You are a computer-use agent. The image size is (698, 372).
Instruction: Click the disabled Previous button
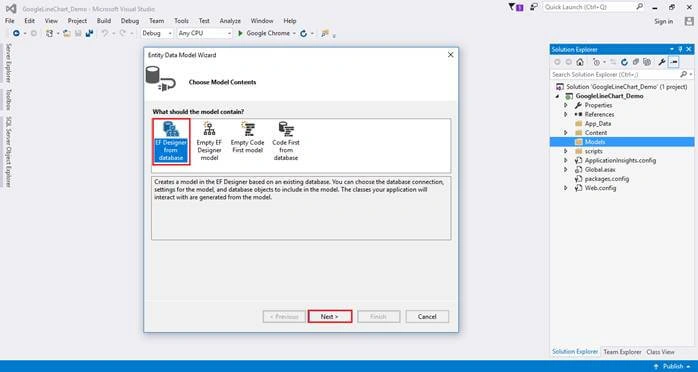284,316
